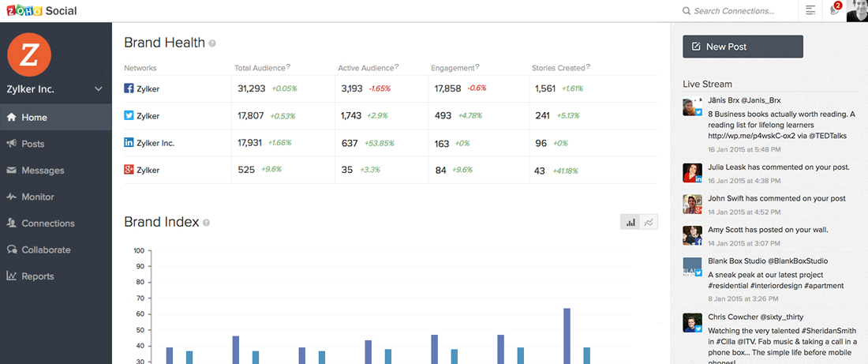
Task: Click Facebook engagement value 17,858
Action: [448, 88]
